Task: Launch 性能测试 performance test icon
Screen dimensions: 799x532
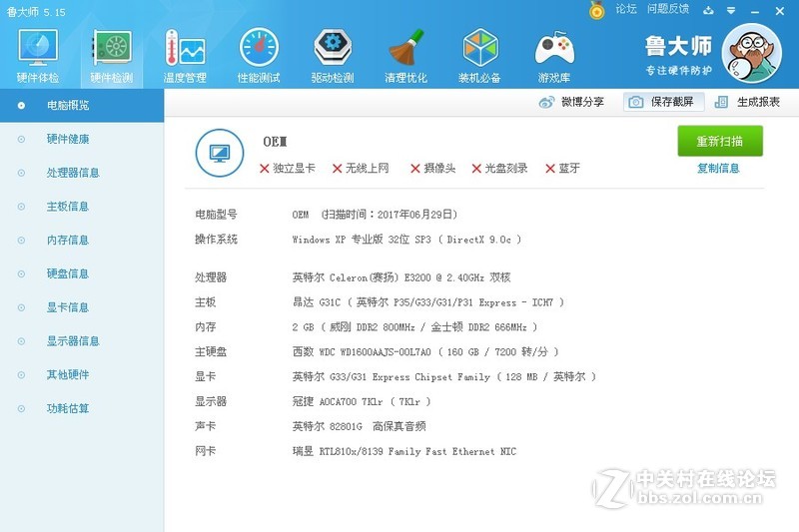Action: (x=259, y=56)
